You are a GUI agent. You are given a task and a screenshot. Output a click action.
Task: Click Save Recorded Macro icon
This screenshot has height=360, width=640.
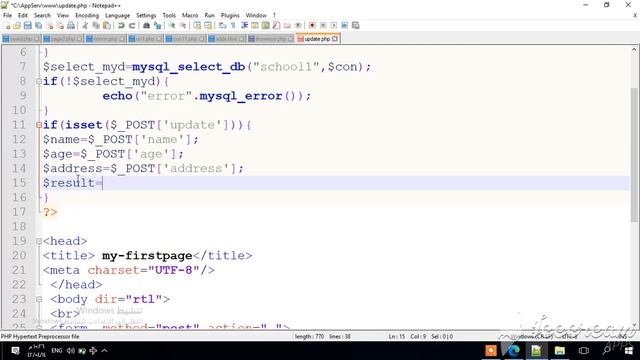(x=356, y=25)
